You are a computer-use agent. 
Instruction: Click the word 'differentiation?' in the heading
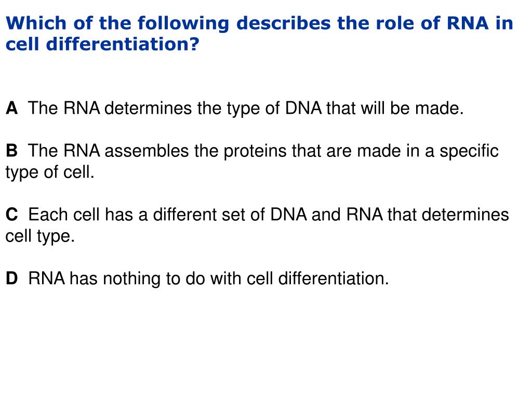click(x=123, y=44)
